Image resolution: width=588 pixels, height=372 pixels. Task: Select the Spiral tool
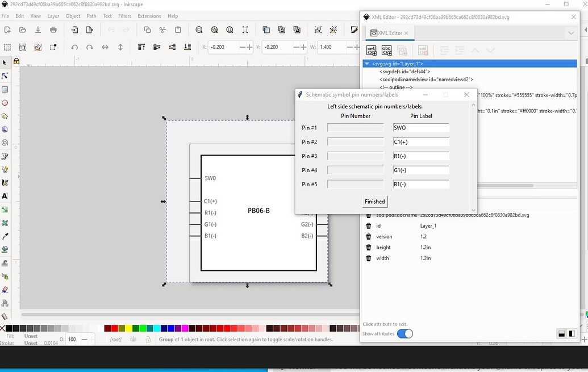[x=5, y=143]
